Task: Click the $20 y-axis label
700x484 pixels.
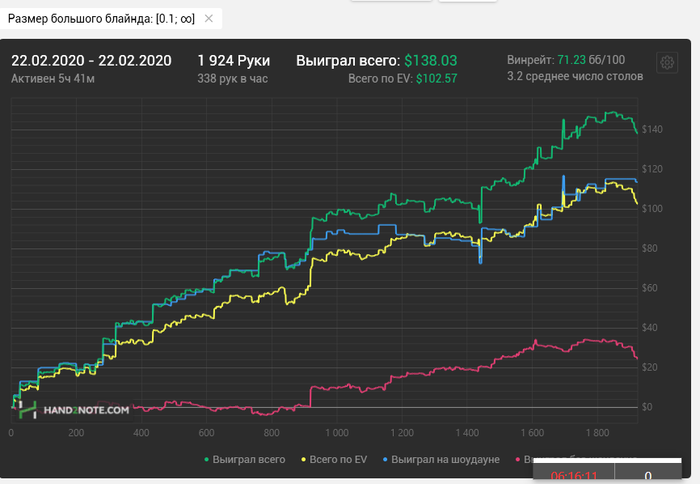Action: point(650,367)
